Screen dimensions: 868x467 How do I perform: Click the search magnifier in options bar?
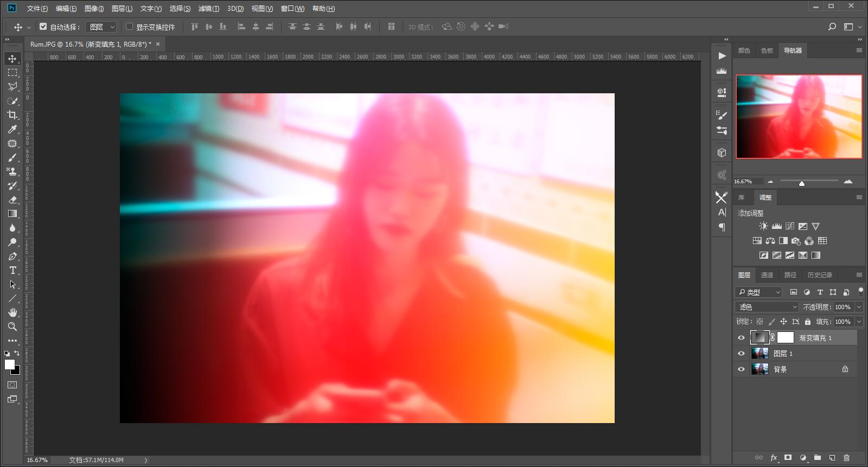coord(832,27)
